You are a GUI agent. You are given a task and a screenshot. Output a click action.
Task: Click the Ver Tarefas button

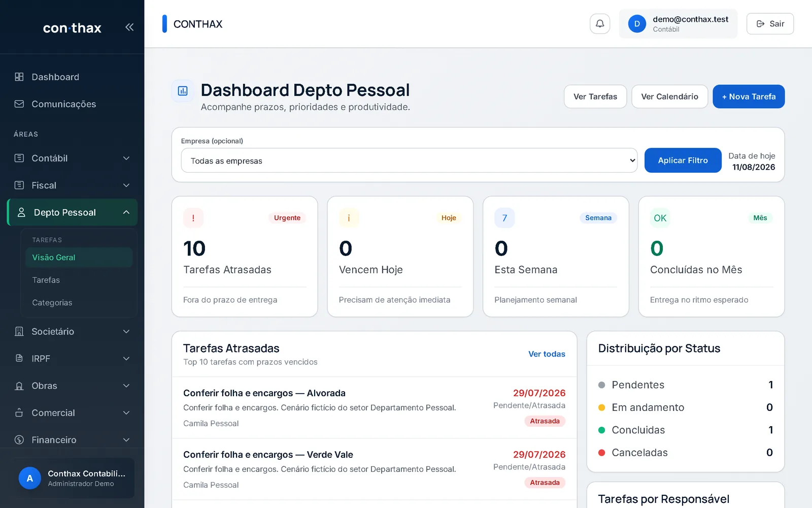(595, 97)
